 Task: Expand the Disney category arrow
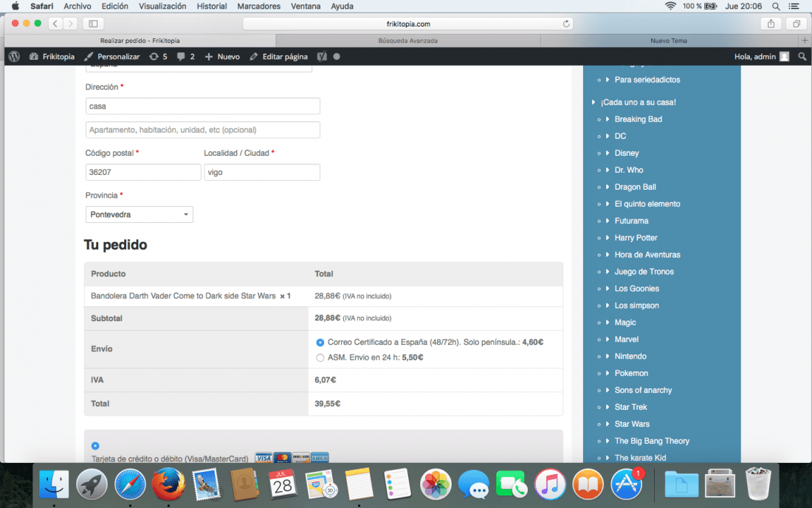tap(608, 153)
